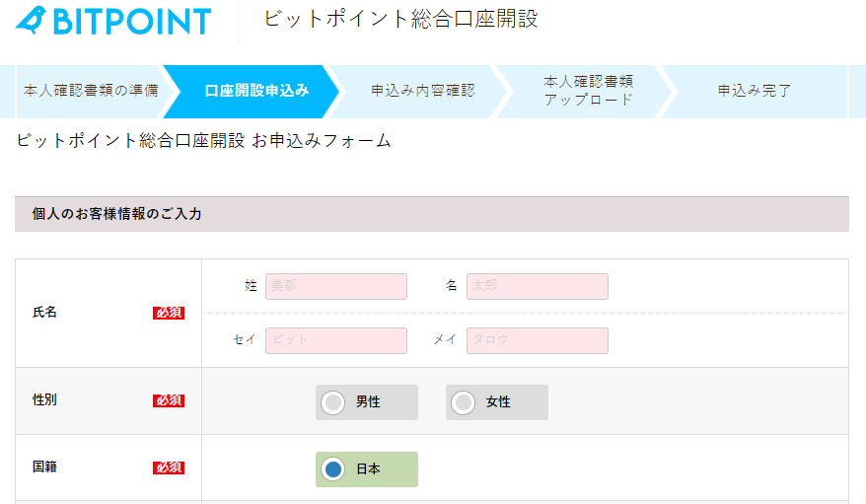This screenshot has width=866, height=504.
Task: Click the 氏名 row label
Action: coord(44,313)
